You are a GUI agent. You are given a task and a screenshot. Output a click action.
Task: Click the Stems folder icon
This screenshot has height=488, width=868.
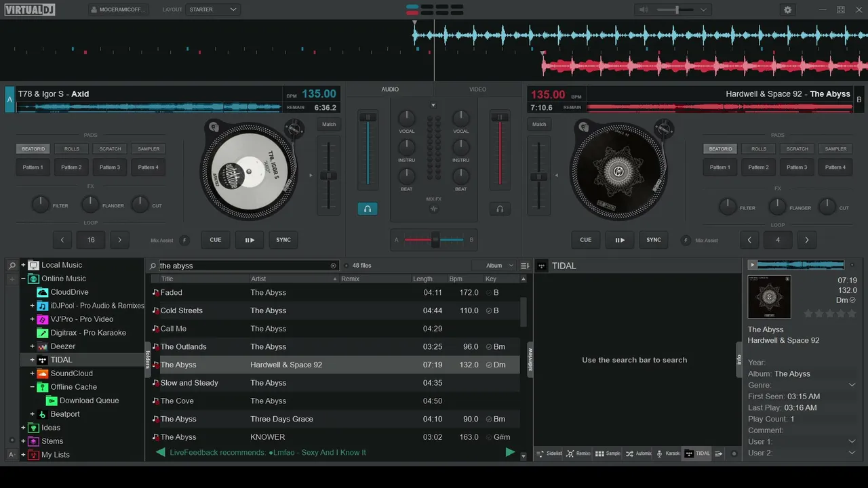click(33, 441)
